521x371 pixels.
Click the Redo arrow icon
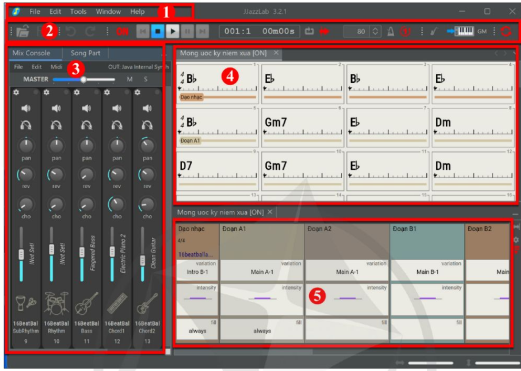click(90, 32)
